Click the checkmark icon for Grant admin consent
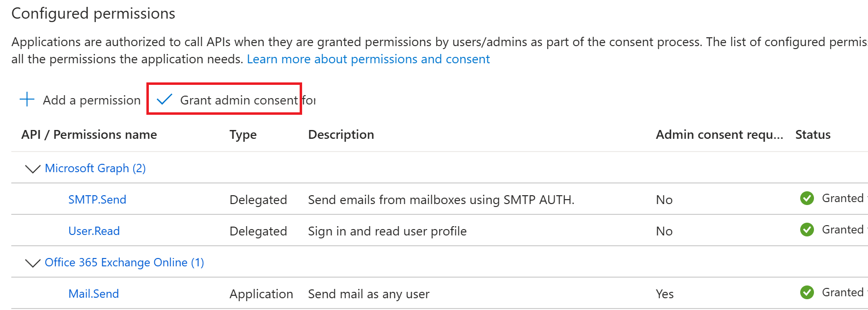Viewport: 868px width, 310px height. point(164,100)
